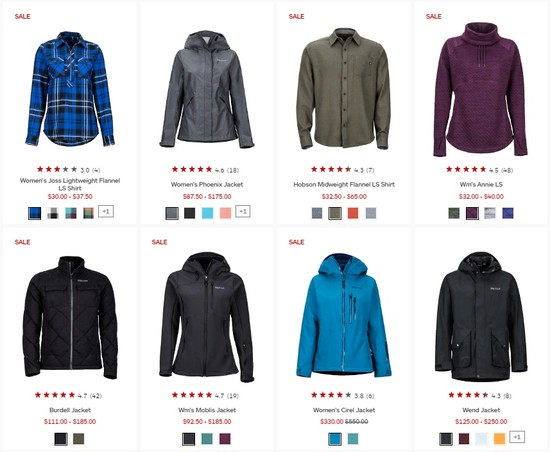Viewport: 550px width, 452px height.
Task: Select the blue plaid swatch for Joss Flannel Shirt
Action: click(x=34, y=213)
